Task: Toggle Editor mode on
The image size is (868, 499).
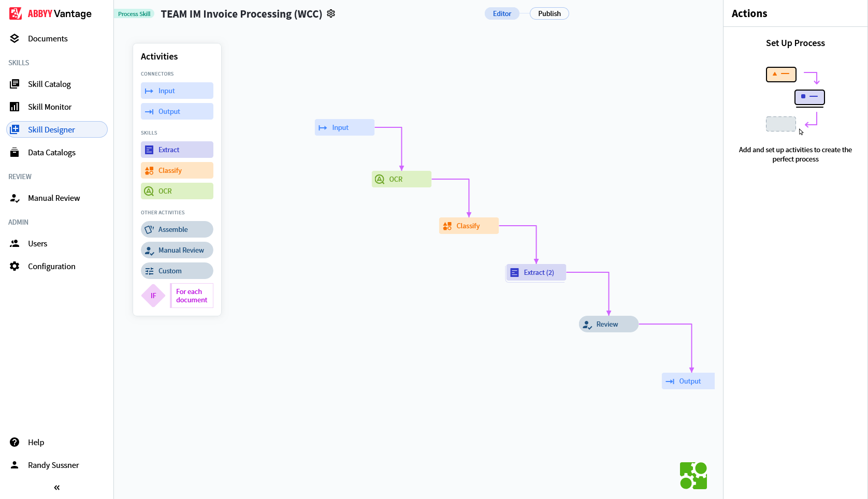Action: 501,13
